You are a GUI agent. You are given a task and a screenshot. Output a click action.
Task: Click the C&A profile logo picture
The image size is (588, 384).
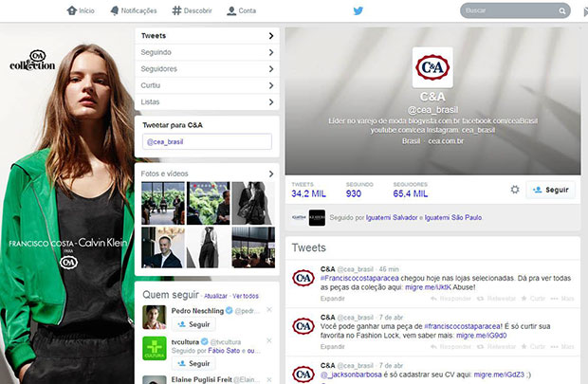(432, 67)
